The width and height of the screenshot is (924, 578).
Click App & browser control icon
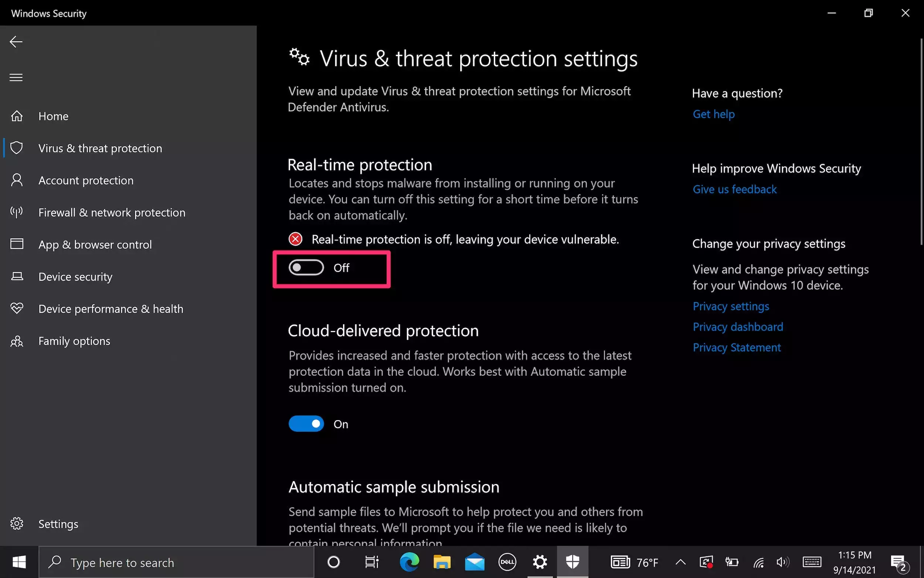point(17,244)
